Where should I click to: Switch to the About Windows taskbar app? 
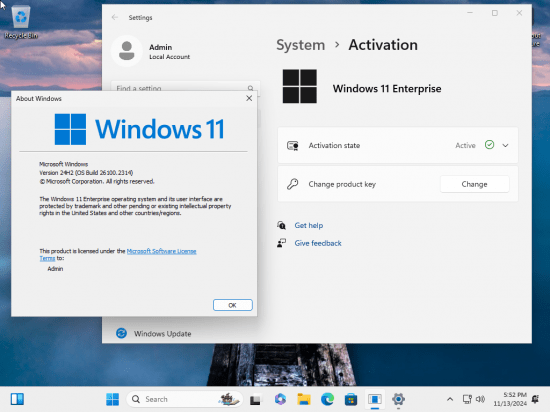(x=375, y=399)
